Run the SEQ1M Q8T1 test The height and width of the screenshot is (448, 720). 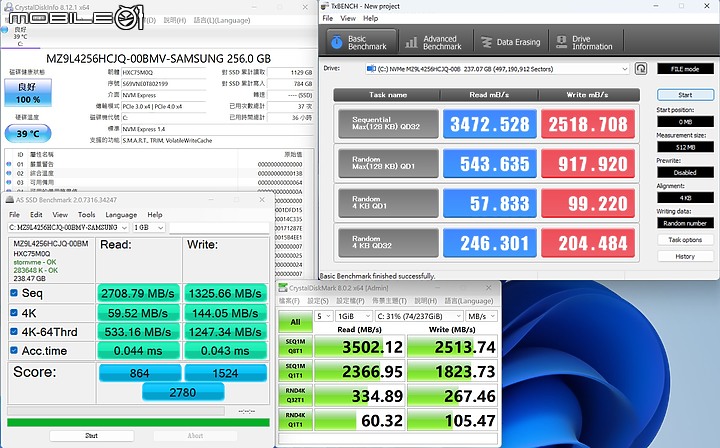point(295,347)
